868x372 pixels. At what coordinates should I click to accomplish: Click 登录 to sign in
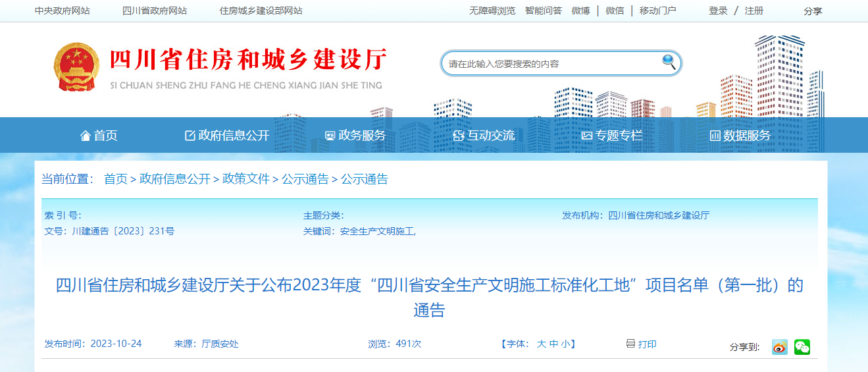(718, 11)
